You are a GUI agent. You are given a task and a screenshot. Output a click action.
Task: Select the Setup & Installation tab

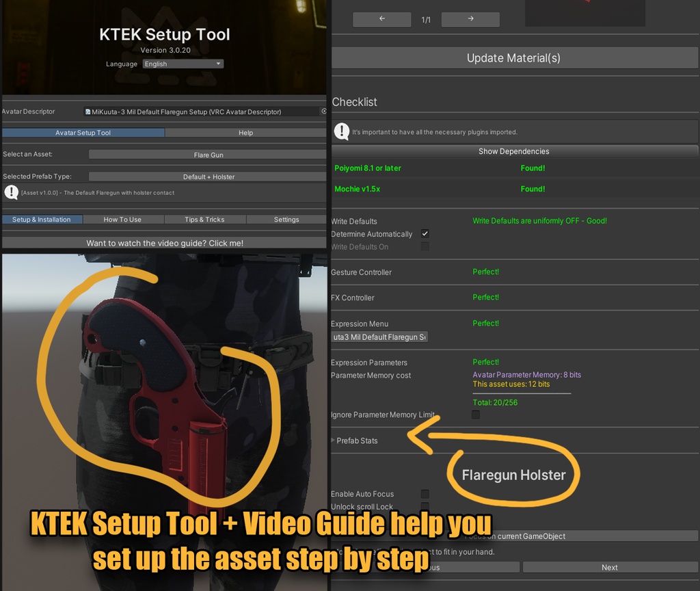point(42,220)
